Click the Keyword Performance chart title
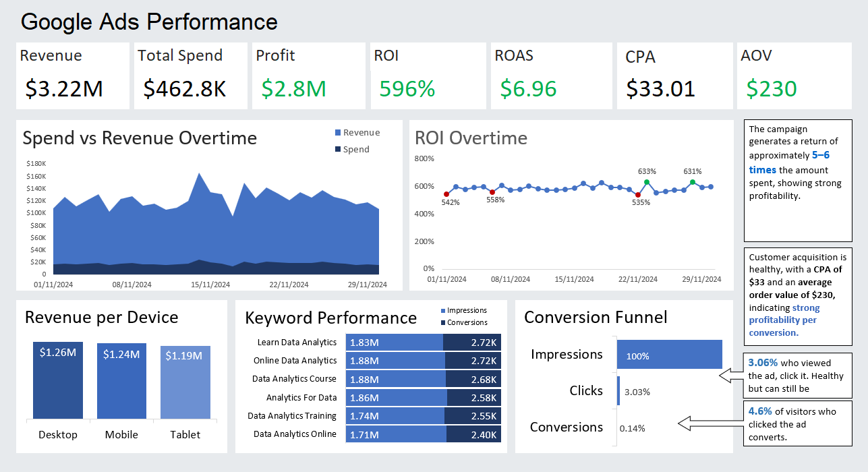Viewport: 868px width, 472px height. [331, 318]
